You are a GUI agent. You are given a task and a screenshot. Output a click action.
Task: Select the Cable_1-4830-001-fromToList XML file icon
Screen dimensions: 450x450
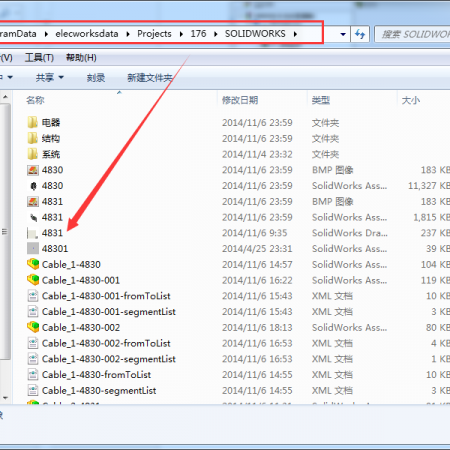tap(33, 296)
